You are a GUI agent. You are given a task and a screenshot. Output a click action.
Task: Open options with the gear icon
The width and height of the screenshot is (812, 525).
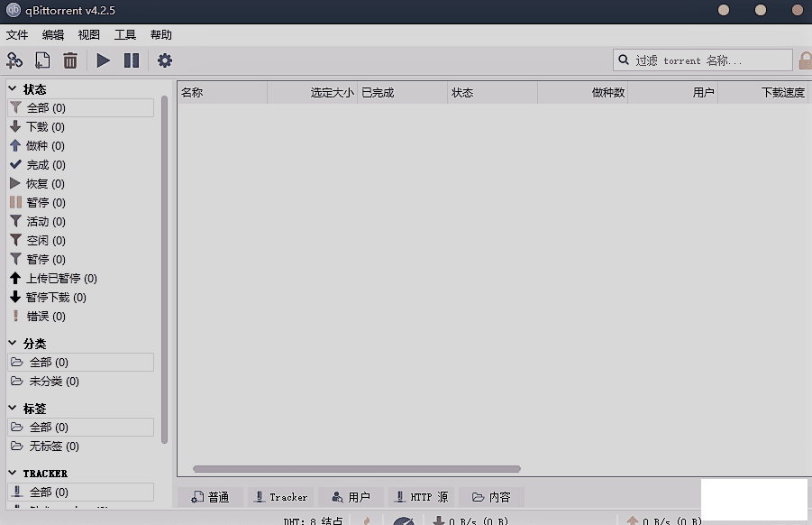click(x=165, y=60)
